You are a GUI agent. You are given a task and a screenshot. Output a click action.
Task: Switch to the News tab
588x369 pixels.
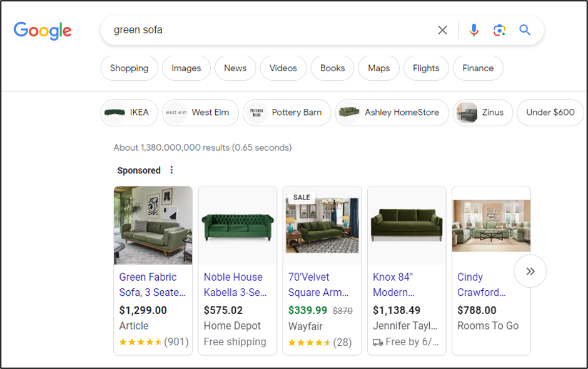(x=235, y=68)
